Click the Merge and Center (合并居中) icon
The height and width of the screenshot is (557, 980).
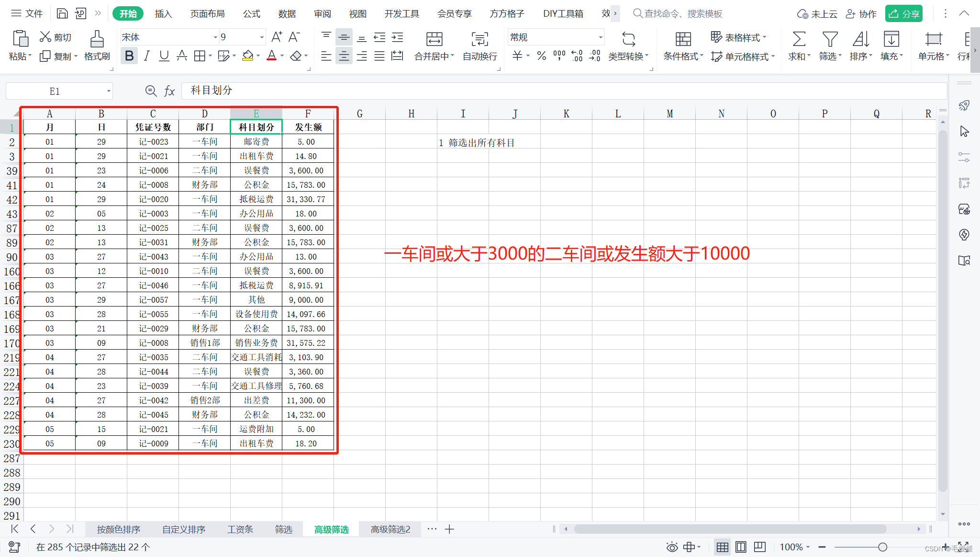point(434,39)
